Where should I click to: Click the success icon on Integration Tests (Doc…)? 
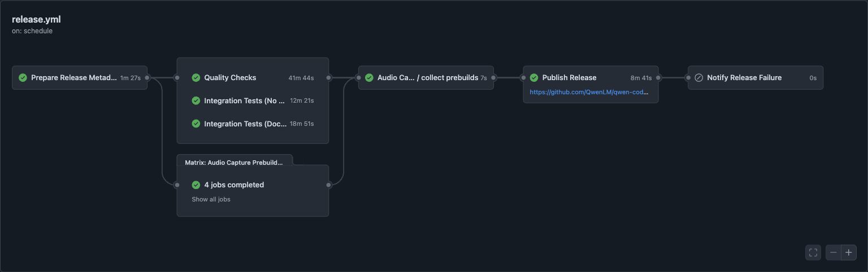point(196,124)
